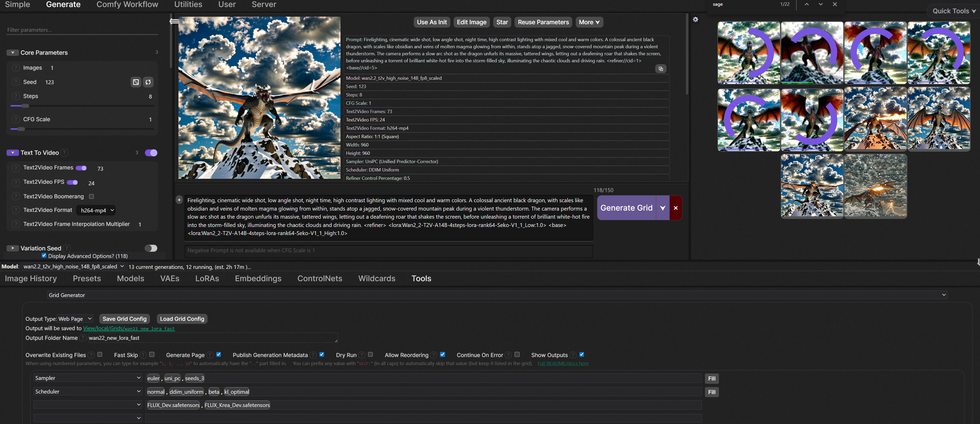Click the plus icon beside the prompt box
The image size is (980, 424).
[179, 200]
